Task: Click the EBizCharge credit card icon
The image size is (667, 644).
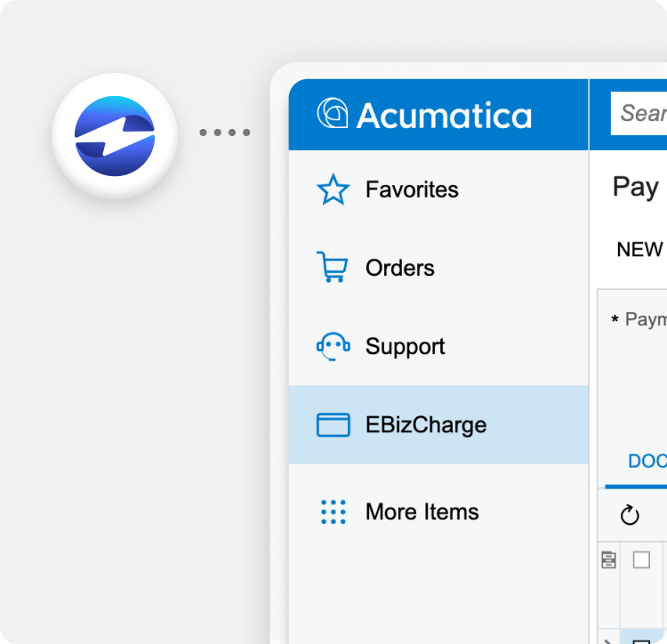Action: 333,425
